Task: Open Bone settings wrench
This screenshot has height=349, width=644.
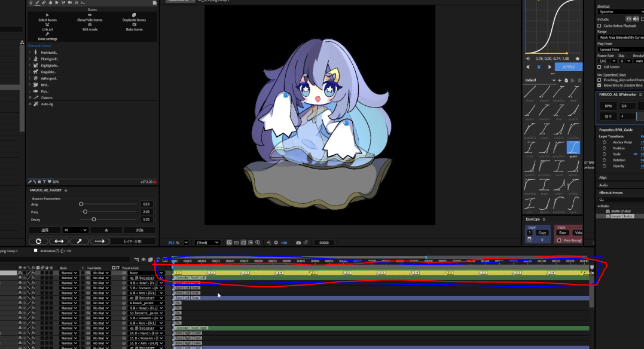Action: pyautogui.click(x=47, y=36)
